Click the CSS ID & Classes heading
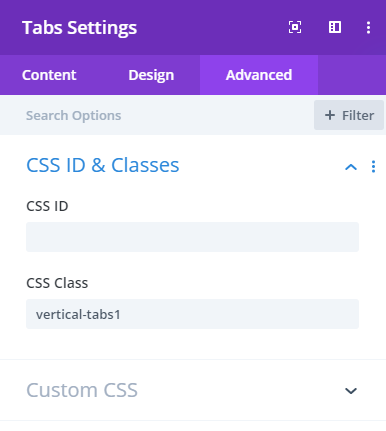This screenshot has height=431, width=386. pos(103,165)
